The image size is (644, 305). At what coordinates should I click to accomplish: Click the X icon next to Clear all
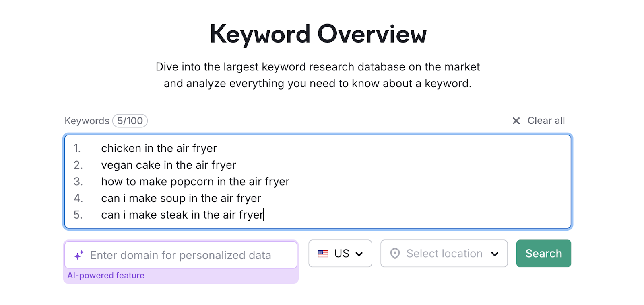(x=516, y=121)
